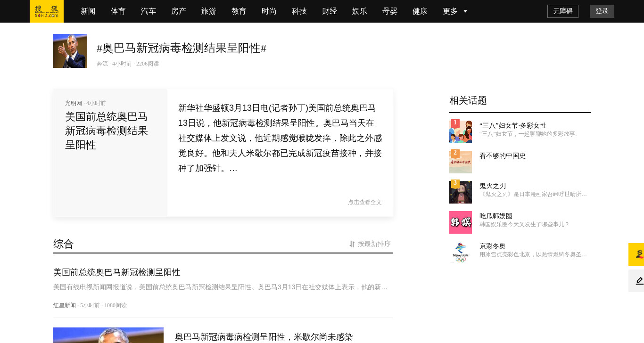Open related topic 鬼灭之刃
644x343 pixels.
click(x=493, y=186)
